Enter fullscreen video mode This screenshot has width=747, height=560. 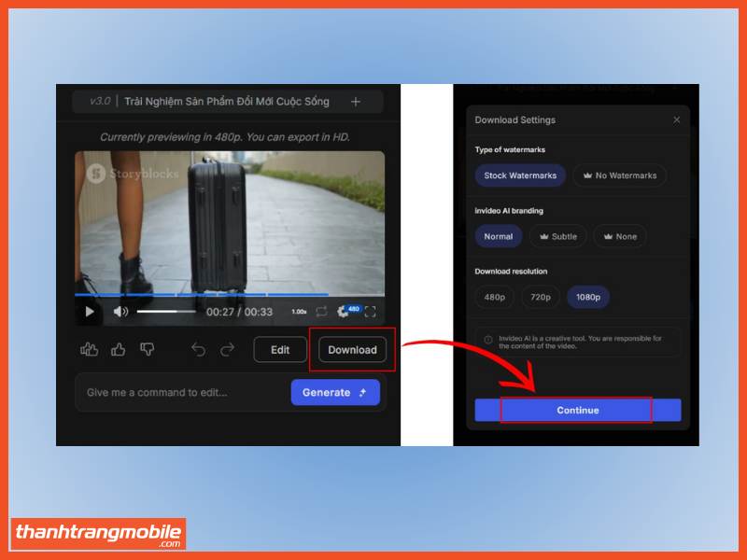click(370, 312)
